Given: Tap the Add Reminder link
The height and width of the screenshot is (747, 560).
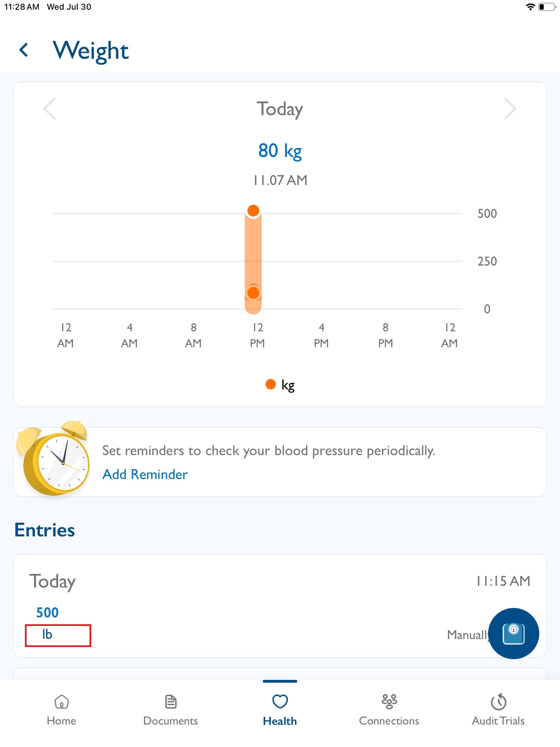Looking at the screenshot, I should click(x=145, y=474).
